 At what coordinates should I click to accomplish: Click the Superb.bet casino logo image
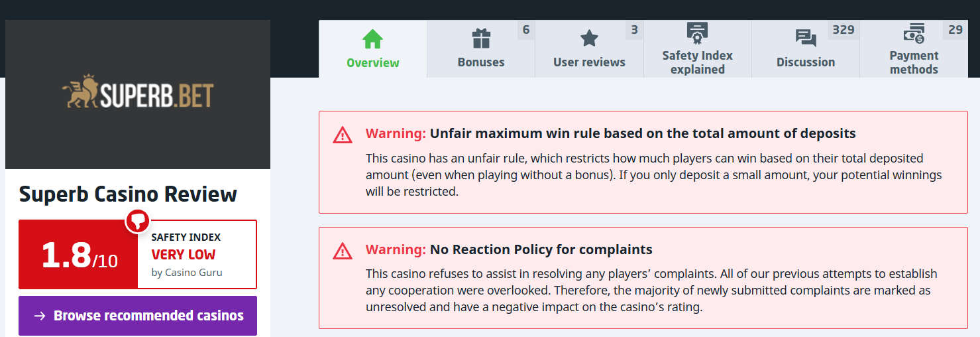pyautogui.click(x=138, y=94)
